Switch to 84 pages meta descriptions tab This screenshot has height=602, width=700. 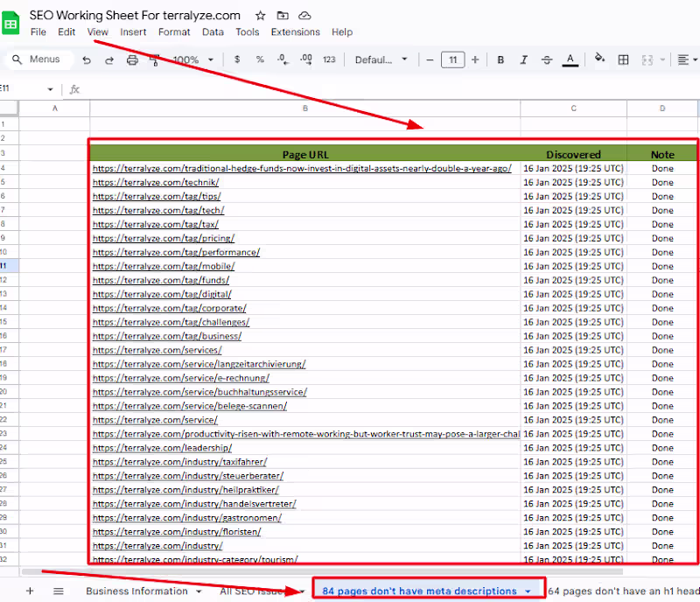[x=419, y=591]
